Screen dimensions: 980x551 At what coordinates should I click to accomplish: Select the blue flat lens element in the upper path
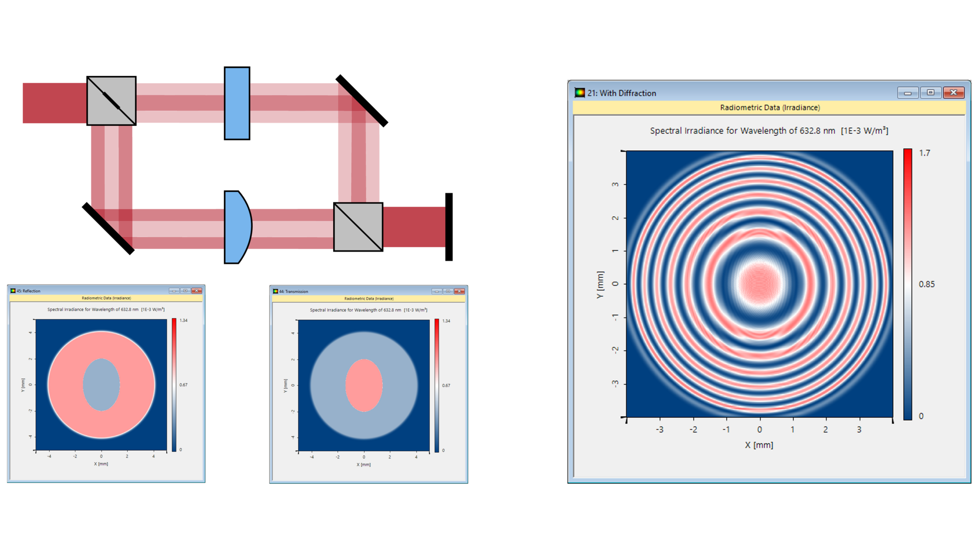pyautogui.click(x=236, y=103)
